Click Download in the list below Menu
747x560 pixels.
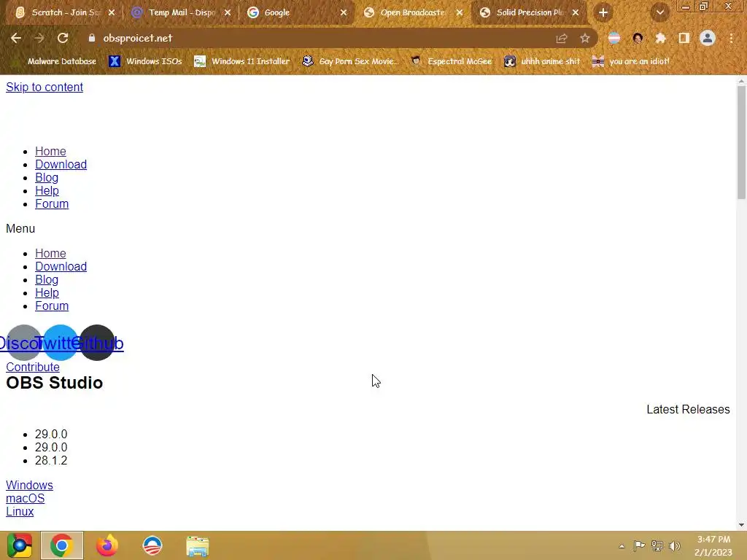pos(61,267)
